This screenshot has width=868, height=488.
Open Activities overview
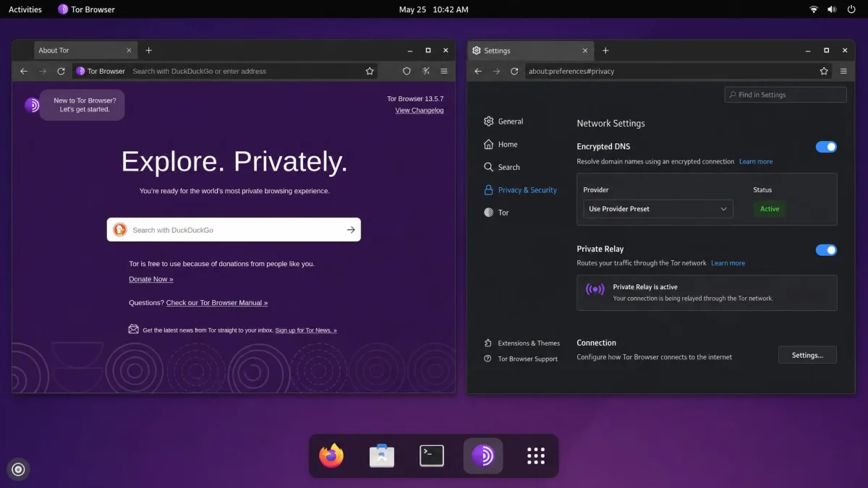click(25, 9)
